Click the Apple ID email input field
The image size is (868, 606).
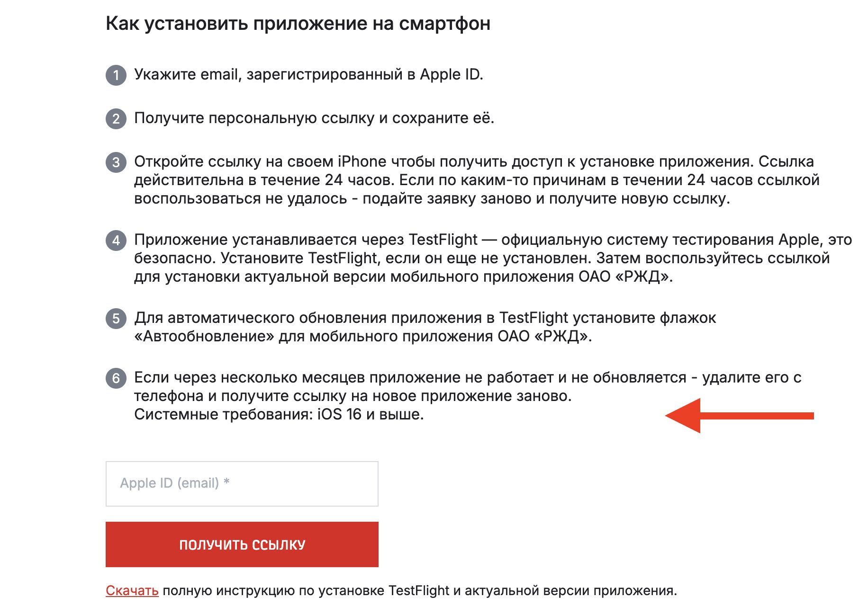(x=242, y=483)
